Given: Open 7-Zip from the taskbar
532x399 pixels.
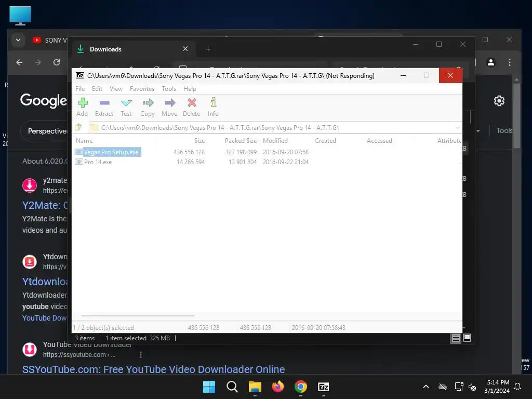Looking at the screenshot, I should [x=323, y=387].
